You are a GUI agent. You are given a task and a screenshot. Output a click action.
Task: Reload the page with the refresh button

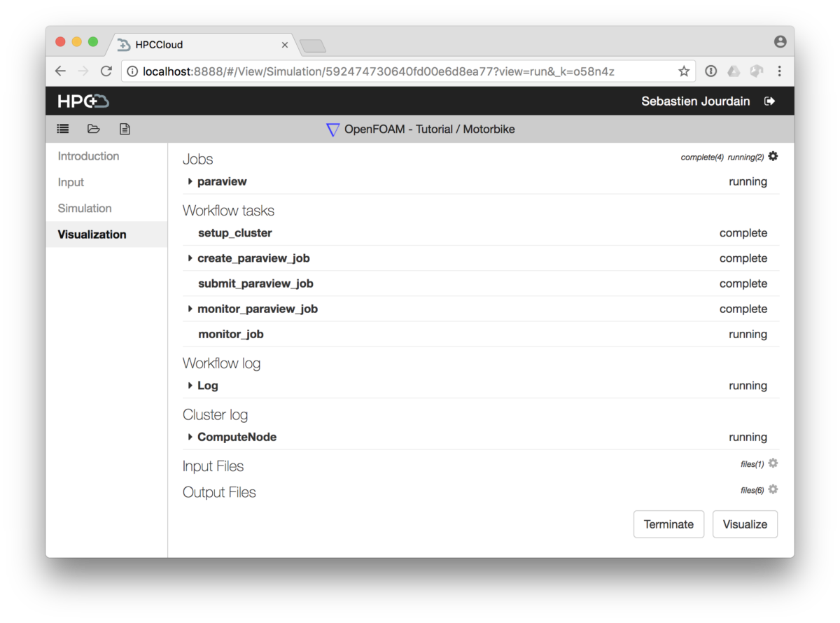(x=106, y=71)
